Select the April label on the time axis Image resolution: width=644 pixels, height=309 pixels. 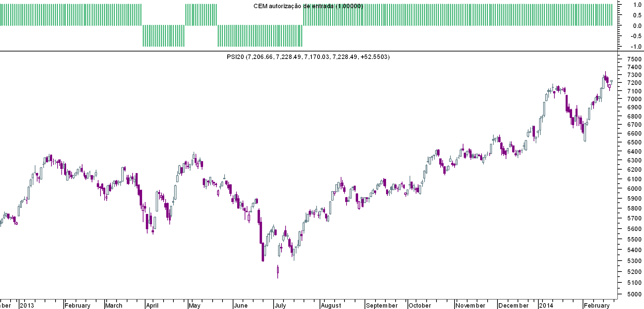click(x=152, y=305)
